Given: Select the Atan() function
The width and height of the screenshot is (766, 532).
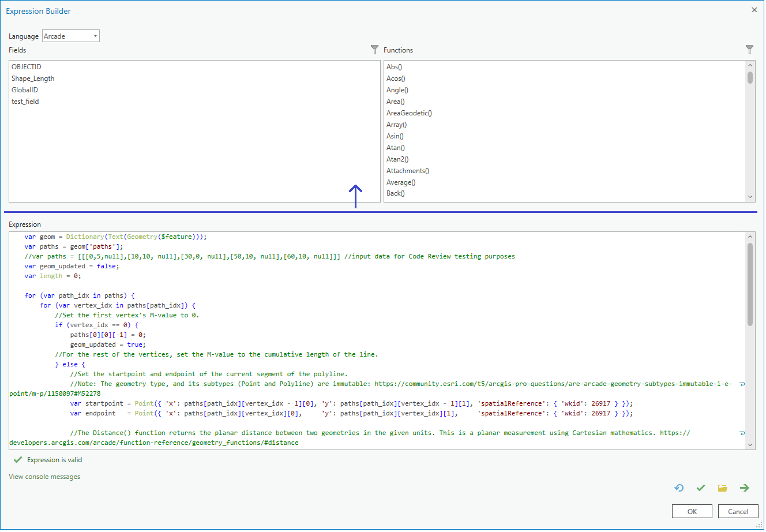Looking at the screenshot, I should (x=396, y=148).
